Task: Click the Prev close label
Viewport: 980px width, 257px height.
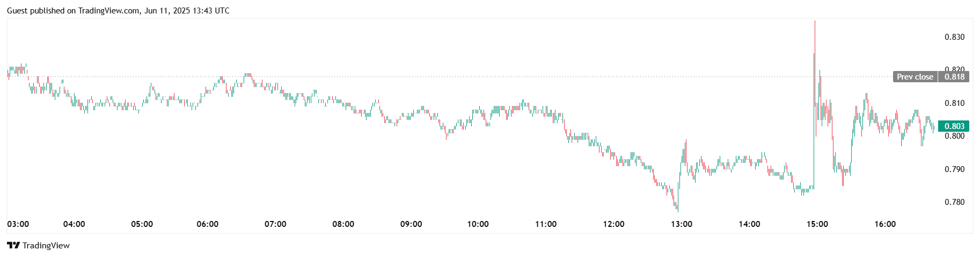Action: pyautogui.click(x=915, y=77)
